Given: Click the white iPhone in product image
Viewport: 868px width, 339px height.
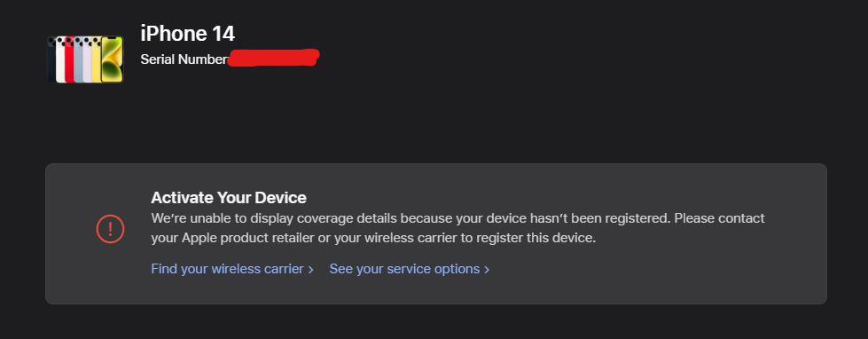Looking at the screenshot, I should tap(60, 59).
